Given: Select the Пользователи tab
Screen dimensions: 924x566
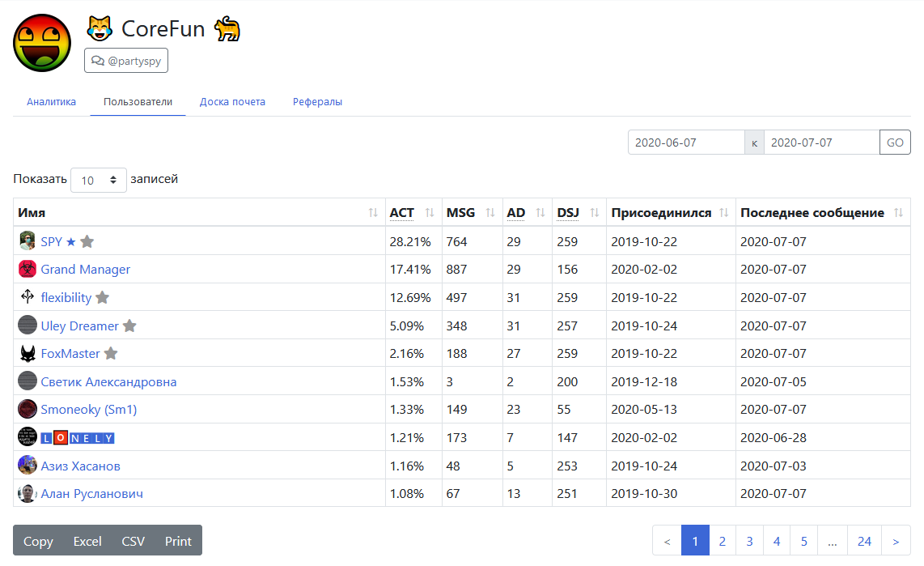Looking at the screenshot, I should coord(138,101).
